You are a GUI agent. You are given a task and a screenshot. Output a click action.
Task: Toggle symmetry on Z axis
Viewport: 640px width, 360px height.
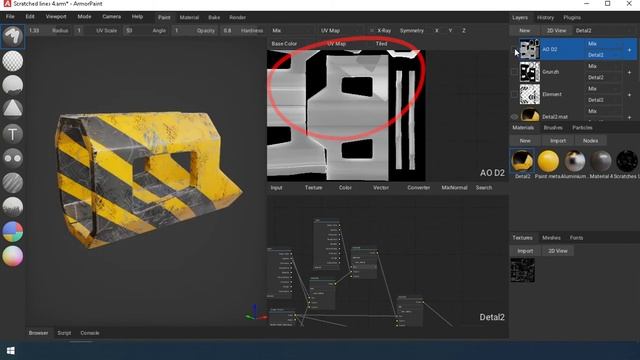click(464, 31)
